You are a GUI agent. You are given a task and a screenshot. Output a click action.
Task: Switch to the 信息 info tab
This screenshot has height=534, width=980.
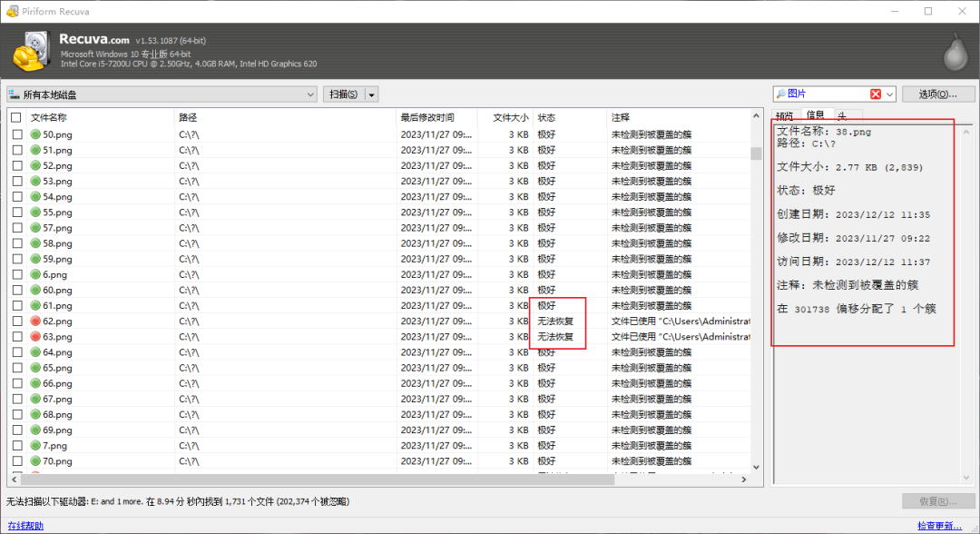click(x=815, y=114)
